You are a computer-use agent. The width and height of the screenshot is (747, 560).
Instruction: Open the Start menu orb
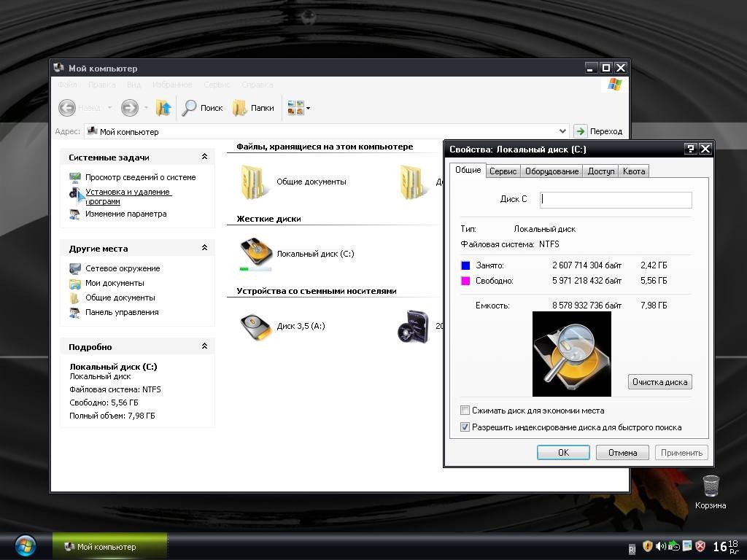coord(26,546)
